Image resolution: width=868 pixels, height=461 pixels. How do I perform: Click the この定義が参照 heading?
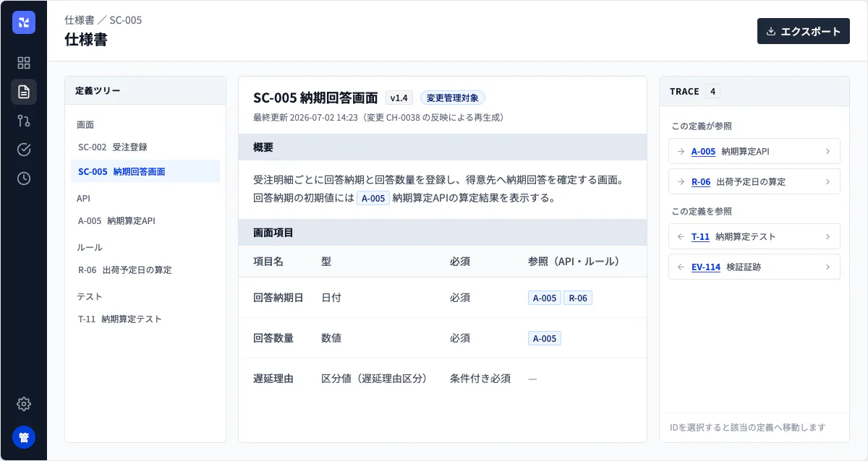pyautogui.click(x=702, y=126)
